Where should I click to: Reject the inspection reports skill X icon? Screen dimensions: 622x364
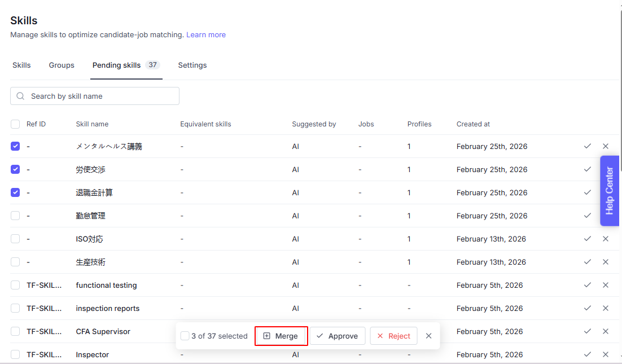coord(606,308)
